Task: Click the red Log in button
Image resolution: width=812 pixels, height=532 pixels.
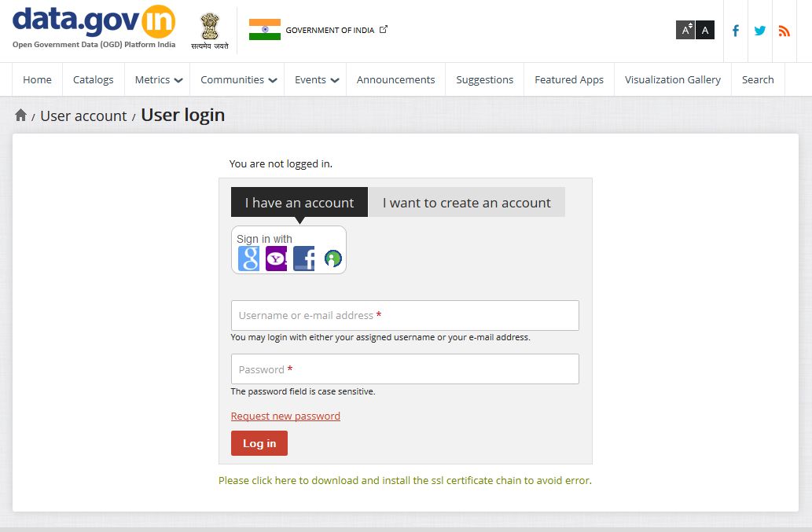Action: pyautogui.click(x=259, y=443)
